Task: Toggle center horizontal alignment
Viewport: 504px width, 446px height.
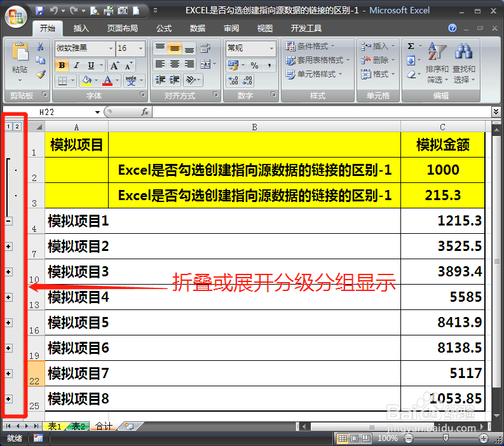Action: (175, 64)
